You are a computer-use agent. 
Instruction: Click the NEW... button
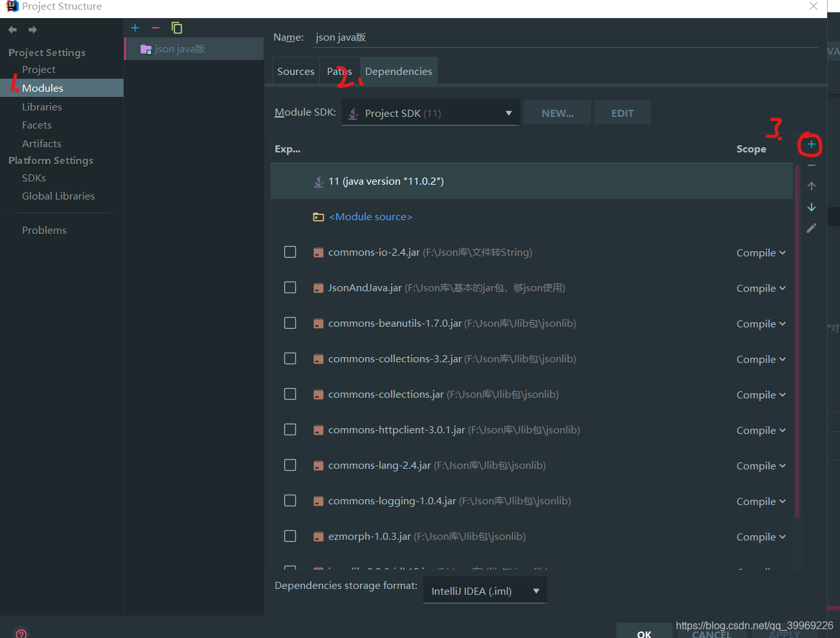558,113
